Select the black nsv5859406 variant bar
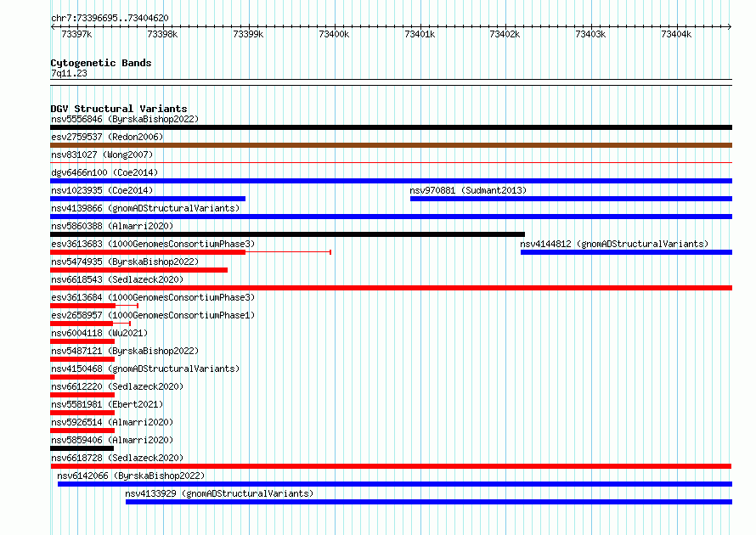756x535 pixels. pos(82,448)
